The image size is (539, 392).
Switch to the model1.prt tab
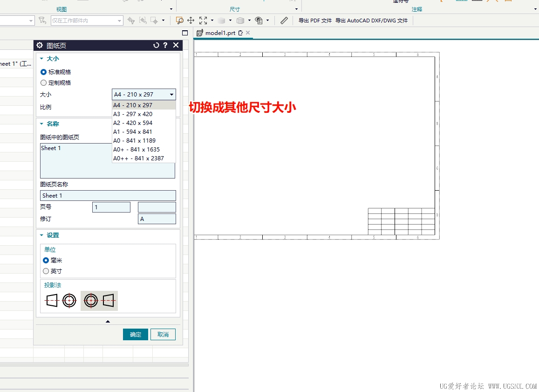pyautogui.click(x=220, y=33)
